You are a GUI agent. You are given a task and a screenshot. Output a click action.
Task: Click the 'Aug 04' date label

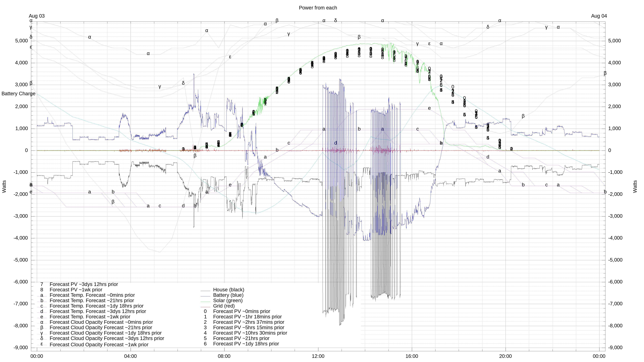pos(599,16)
